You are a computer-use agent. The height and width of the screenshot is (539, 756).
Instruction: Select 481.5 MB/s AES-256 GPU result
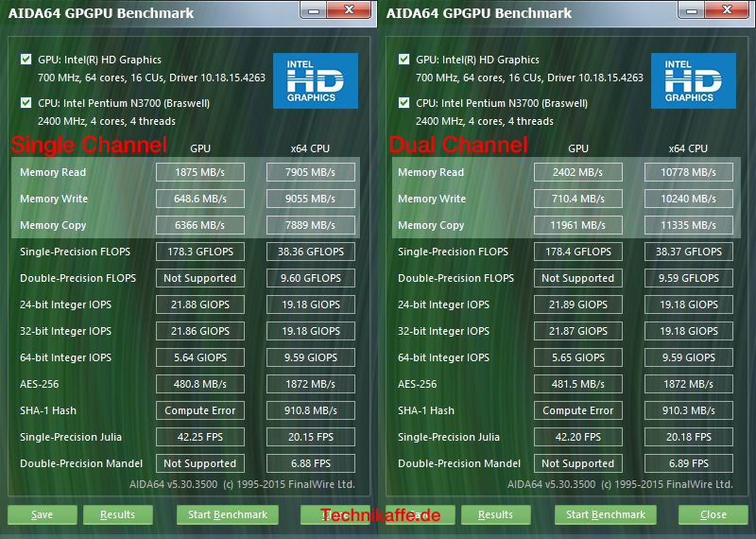[578, 384]
